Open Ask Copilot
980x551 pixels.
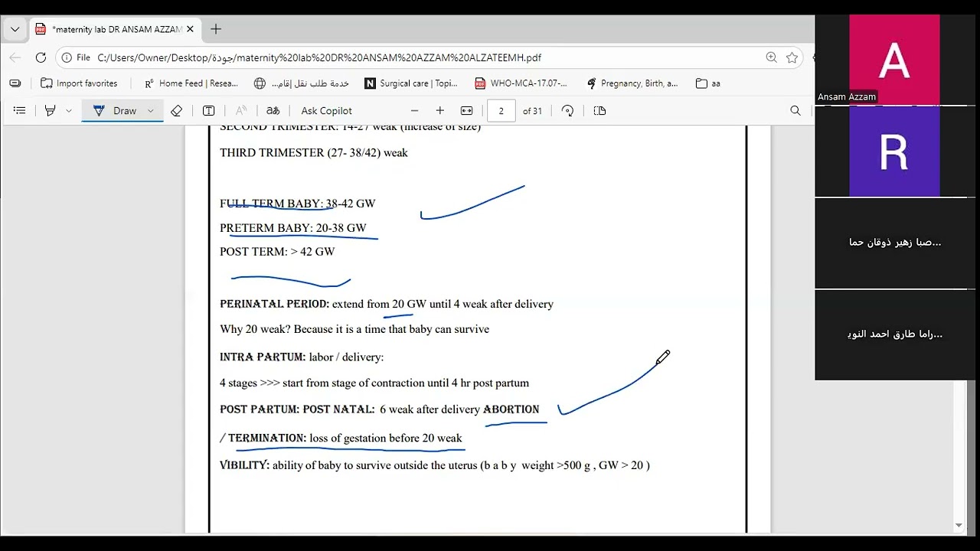pyautogui.click(x=327, y=111)
